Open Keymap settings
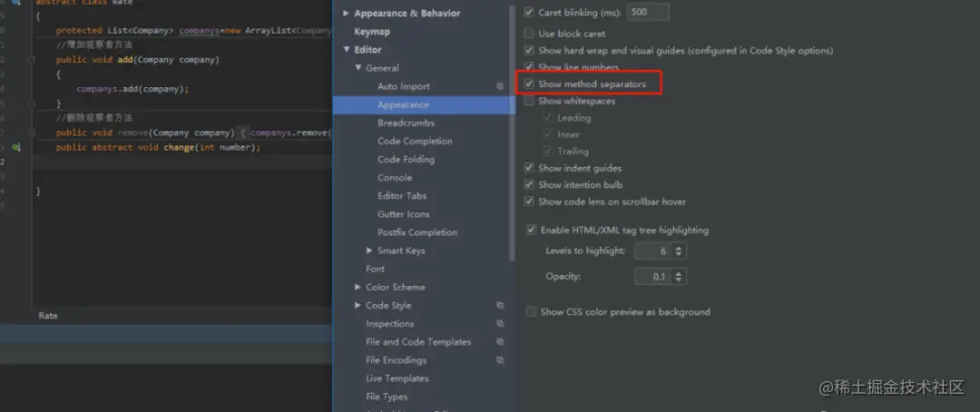 point(372,31)
